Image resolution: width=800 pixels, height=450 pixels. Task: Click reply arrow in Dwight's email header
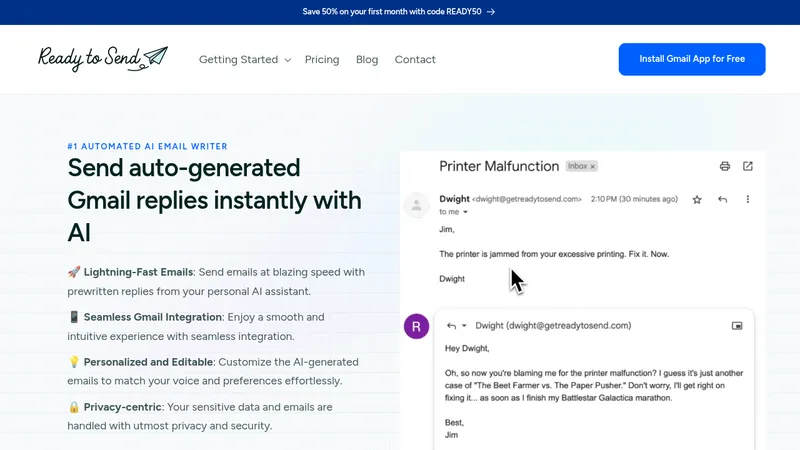click(x=722, y=199)
